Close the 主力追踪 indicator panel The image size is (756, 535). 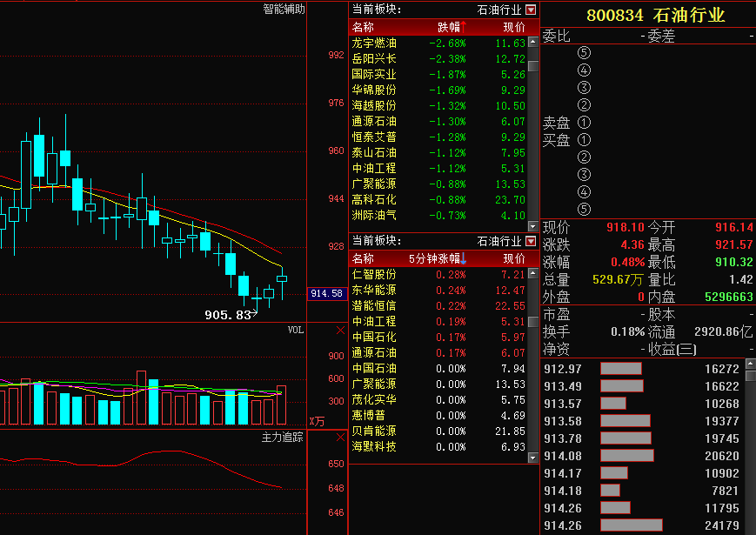pyautogui.click(x=340, y=437)
